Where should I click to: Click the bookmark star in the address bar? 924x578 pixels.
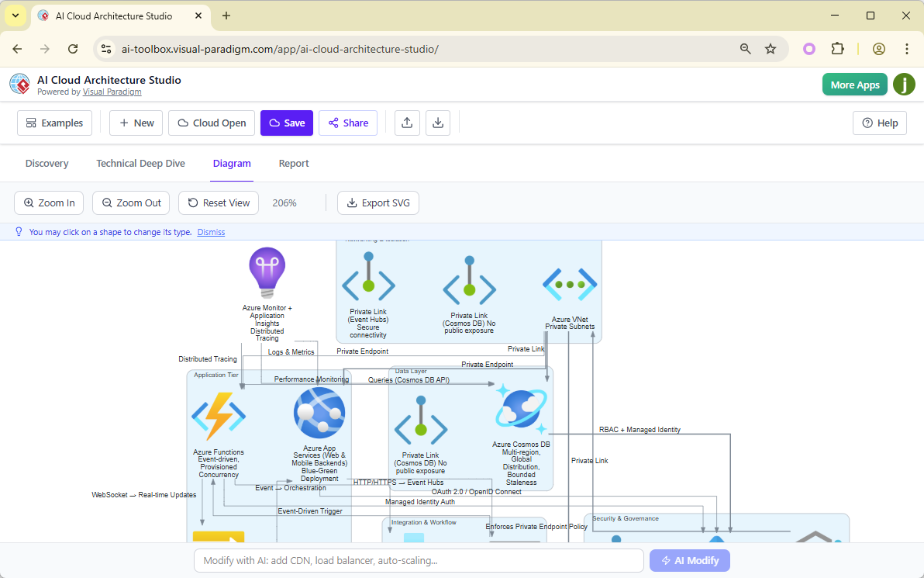(x=771, y=48)
